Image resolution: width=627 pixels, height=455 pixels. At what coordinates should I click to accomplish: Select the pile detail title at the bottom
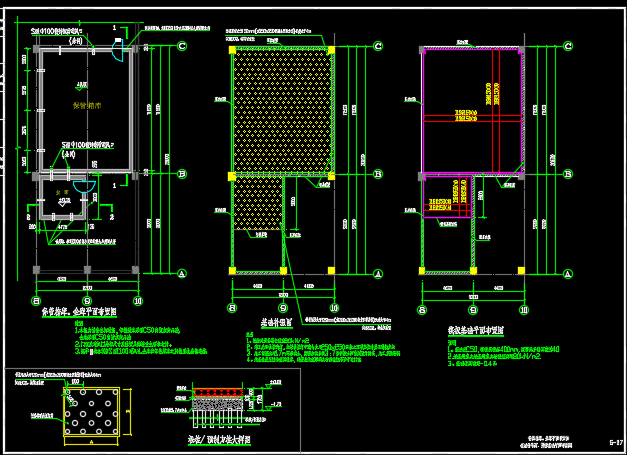(220, 440)
